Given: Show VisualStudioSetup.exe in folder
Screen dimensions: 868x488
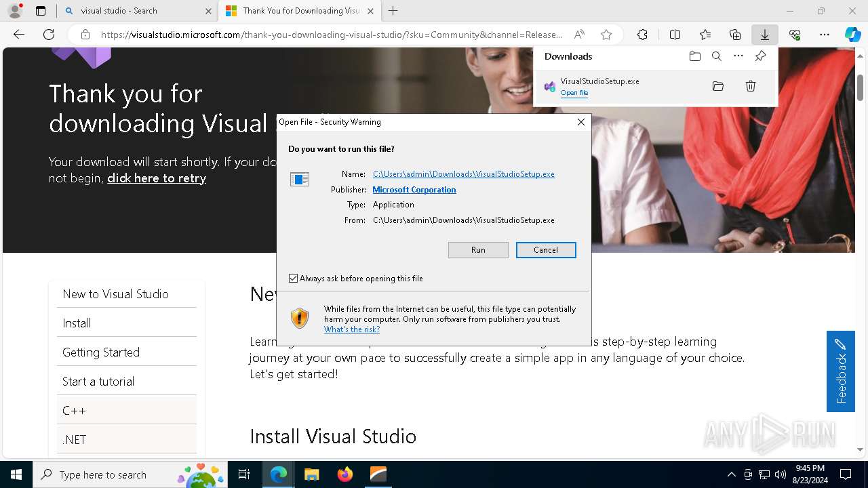Looking at the screenshot, I should click(718, 86).
